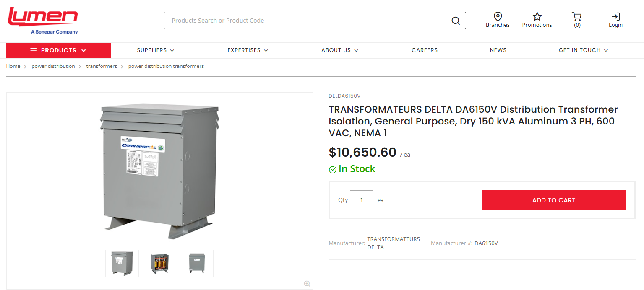Expand Suppliers menu chevron

point(172,50)
